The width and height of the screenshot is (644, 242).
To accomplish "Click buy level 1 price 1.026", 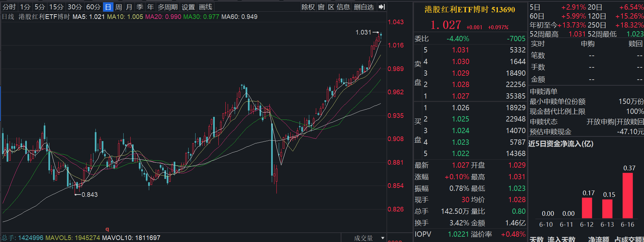I will (461, 108).
